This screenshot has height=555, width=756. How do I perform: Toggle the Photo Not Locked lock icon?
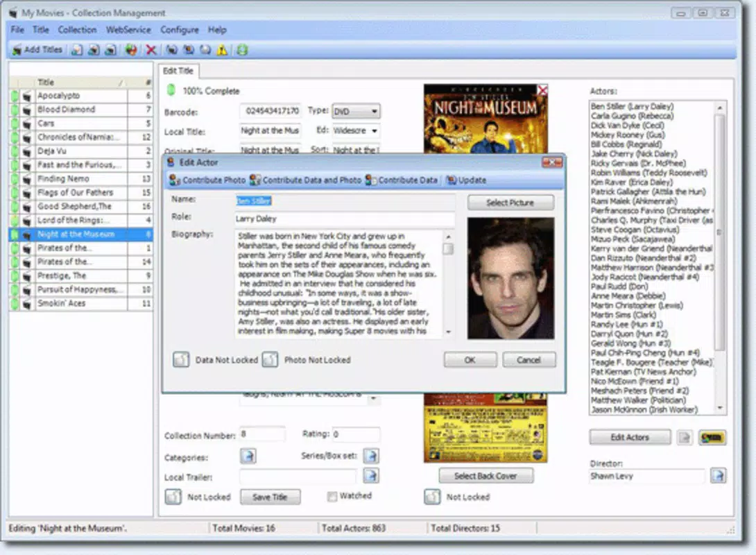point(270,360)
